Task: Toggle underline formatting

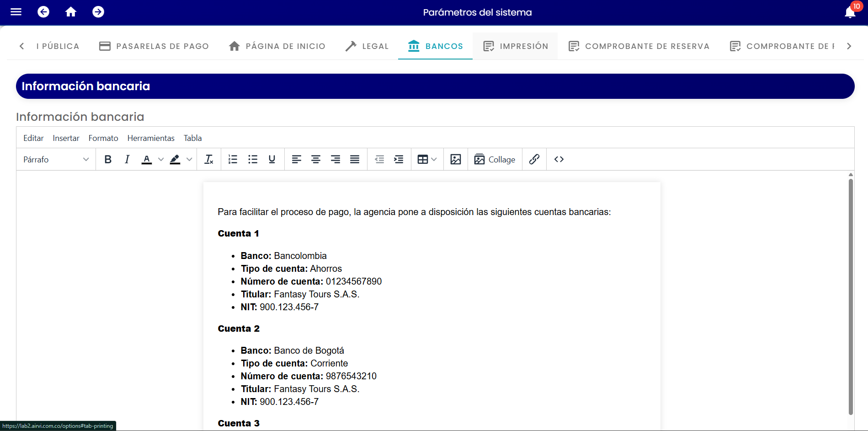Action: coord(272,159)
